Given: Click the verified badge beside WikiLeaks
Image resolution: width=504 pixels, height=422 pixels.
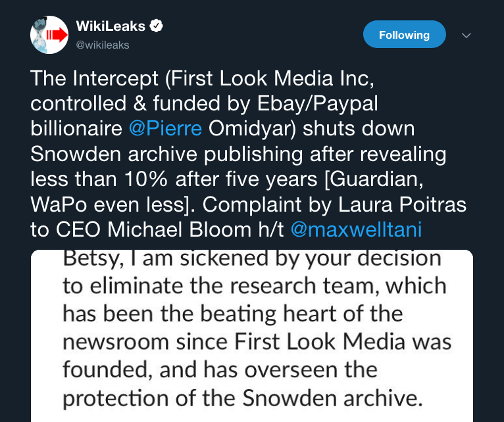Looking at the screenshot, I should [156, 26].
